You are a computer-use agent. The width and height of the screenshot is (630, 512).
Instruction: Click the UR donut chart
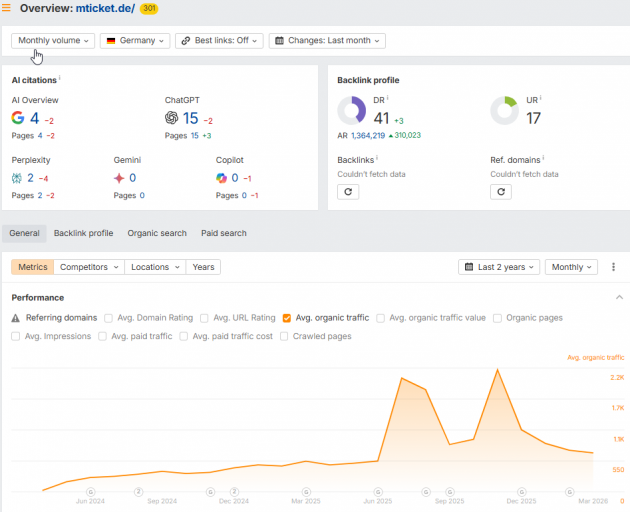click(505, 111)
